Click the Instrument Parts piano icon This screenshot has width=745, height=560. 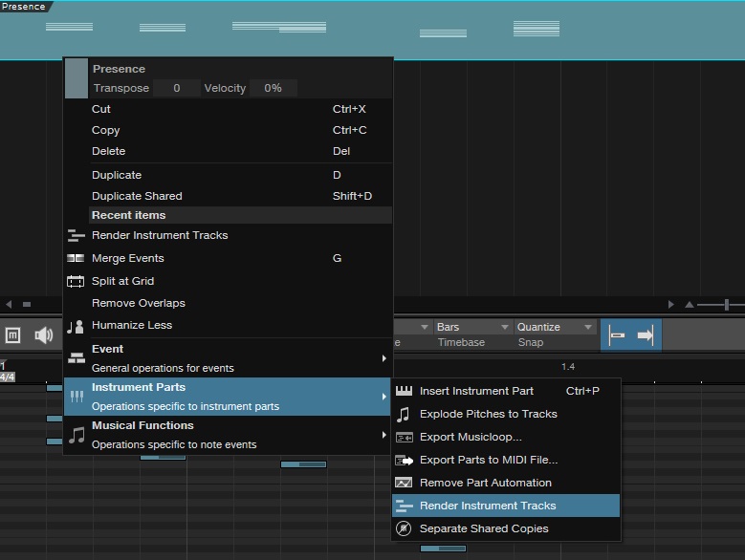77,397
